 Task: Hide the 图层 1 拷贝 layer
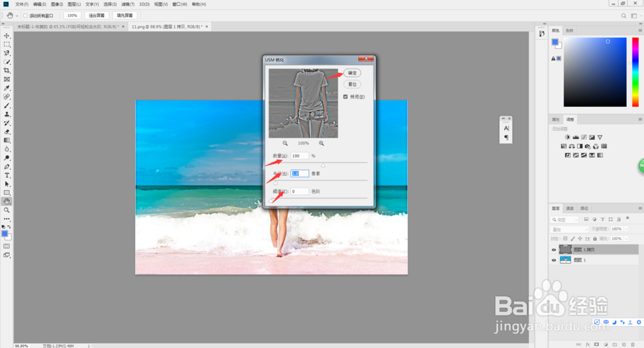click(x=554, y=250)
